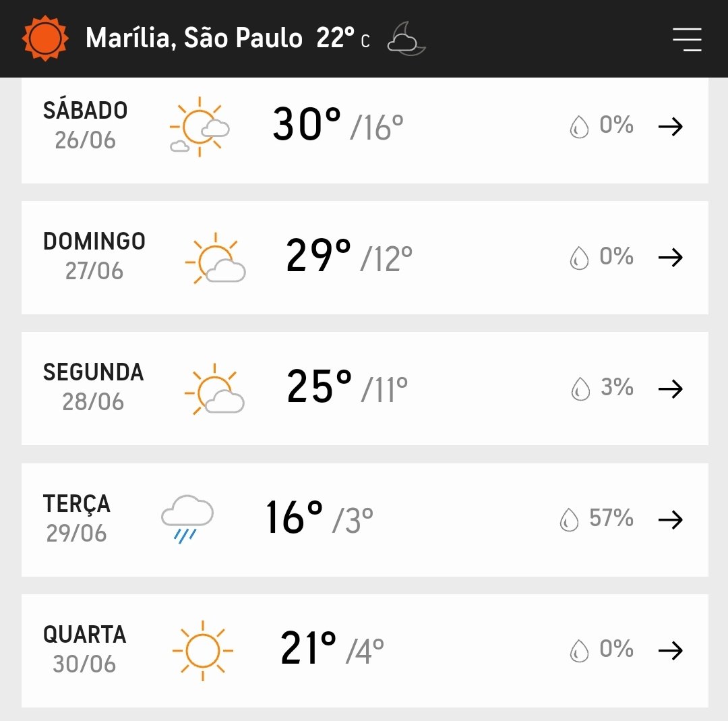This screenshot has width=728, height=721.
Task: Expand Sábado 26/06 forecast arrow
Action: [671, 126]
